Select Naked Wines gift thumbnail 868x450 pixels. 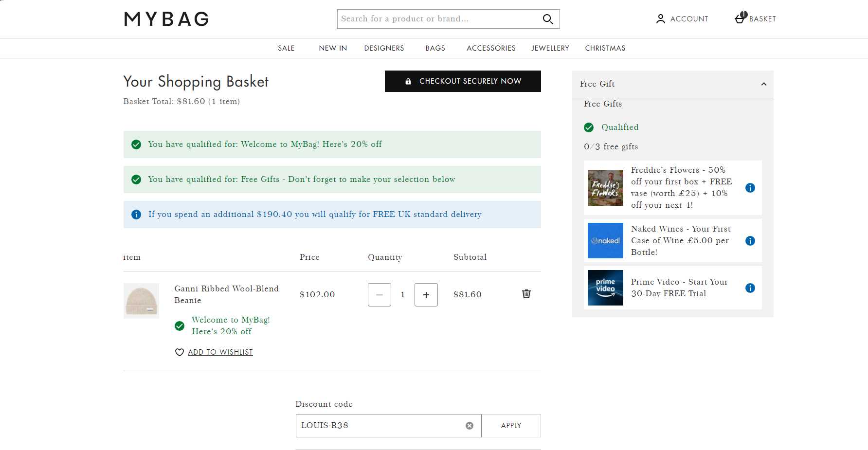(x=605, y=241)
